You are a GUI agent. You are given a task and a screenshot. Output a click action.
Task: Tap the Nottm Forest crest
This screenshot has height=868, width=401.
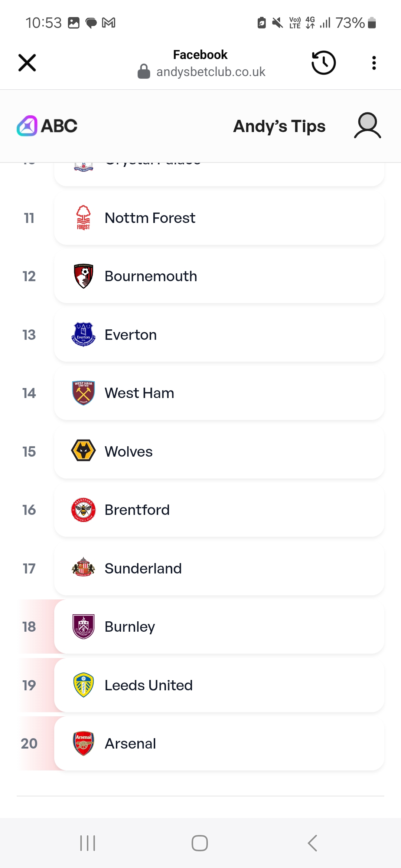pyautogui.click(x=84, y=218)
